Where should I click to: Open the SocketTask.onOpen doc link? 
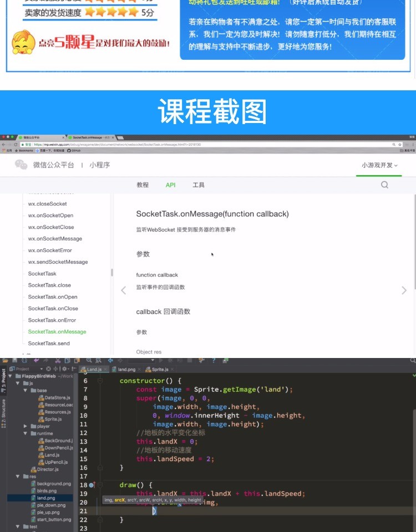coord(53,297)
